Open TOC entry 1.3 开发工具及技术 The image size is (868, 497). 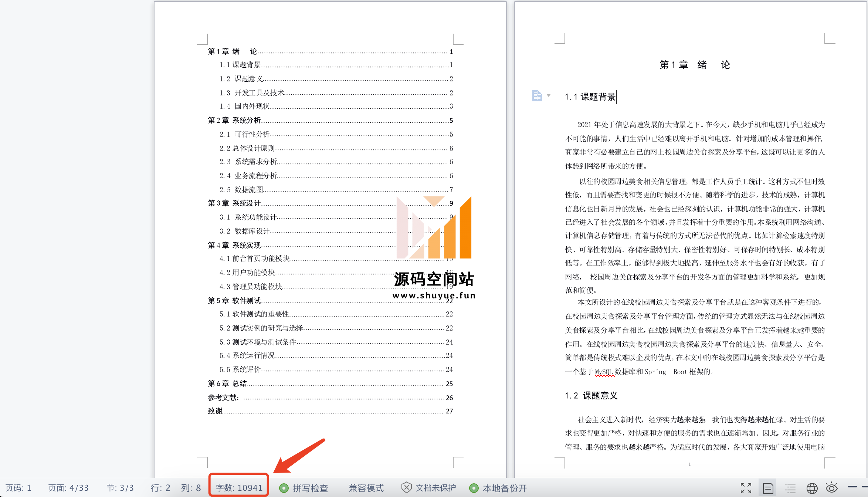pos(336,92)
